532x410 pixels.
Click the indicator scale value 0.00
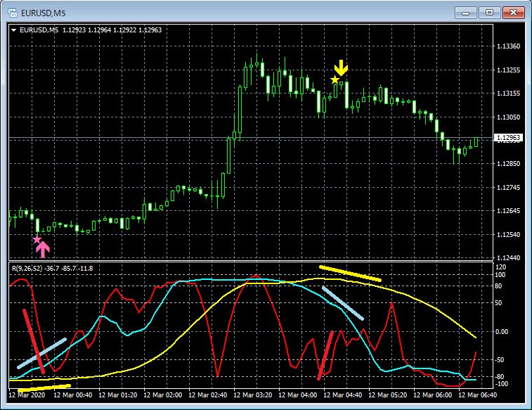(502, 332)
